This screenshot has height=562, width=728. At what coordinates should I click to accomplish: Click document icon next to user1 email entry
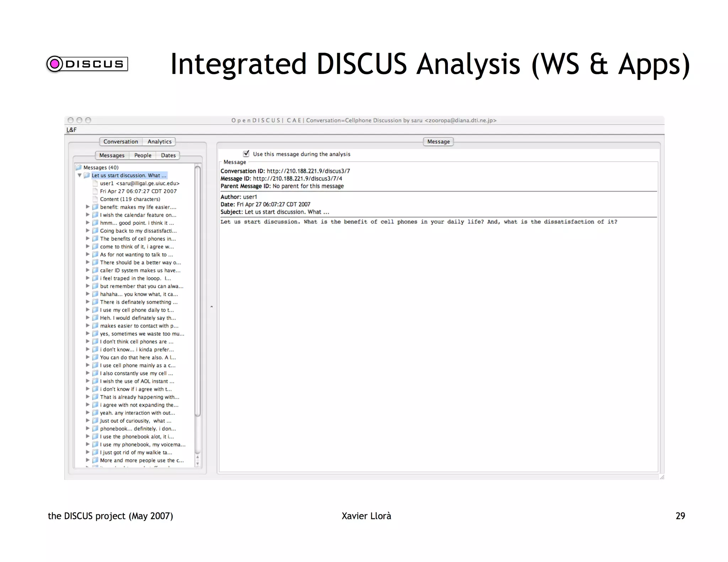point(95,183)
